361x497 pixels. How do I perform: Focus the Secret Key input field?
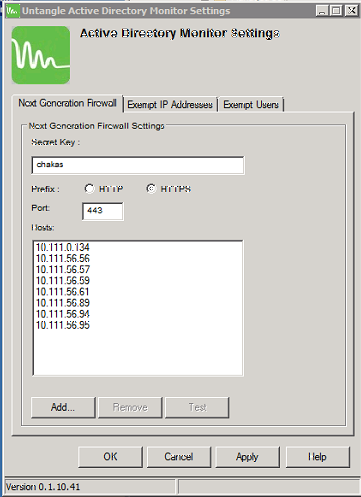(x=138, y=165)
